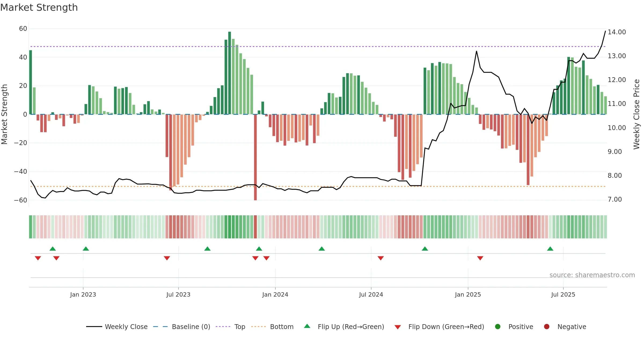The height and width of the screenshot is (362, 644).
Task: Click the 11.00 price axis tick
Action: click(617, 104)
